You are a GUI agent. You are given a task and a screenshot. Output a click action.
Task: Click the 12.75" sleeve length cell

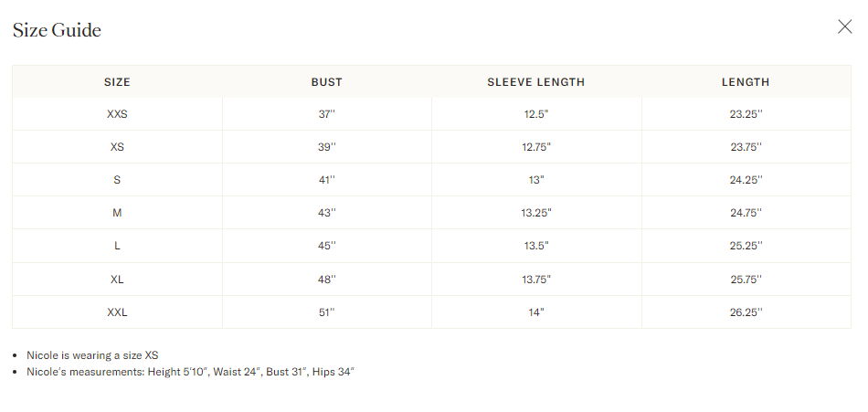point(536,147)
